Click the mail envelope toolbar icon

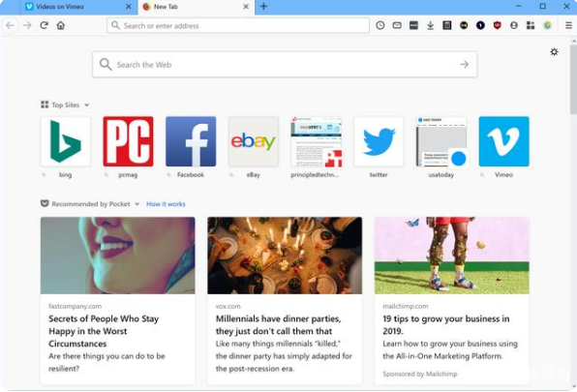point(397,25)
